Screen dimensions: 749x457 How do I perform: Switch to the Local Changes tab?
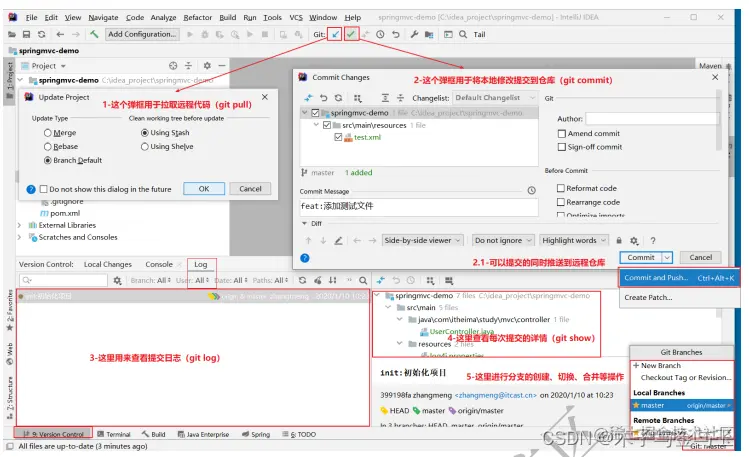pyautogui.click(x=107, y=264)
